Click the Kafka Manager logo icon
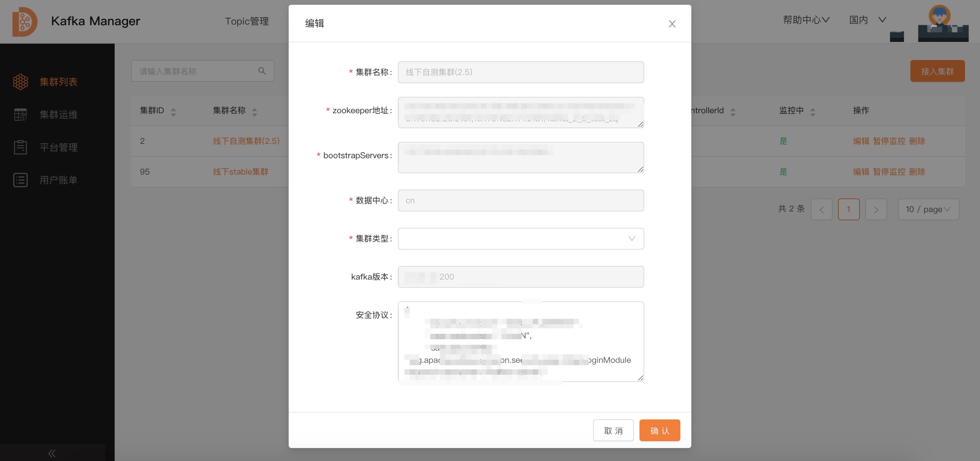Screen dimensions: 980x461 pyautogui.click(x=24, y=22)
